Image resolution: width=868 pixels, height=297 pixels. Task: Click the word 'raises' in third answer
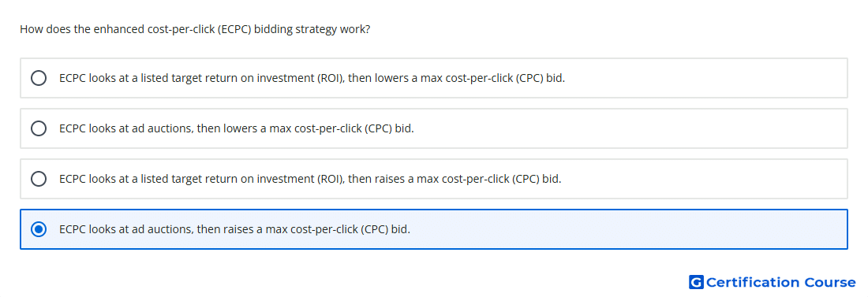click(x=391, y=179)
